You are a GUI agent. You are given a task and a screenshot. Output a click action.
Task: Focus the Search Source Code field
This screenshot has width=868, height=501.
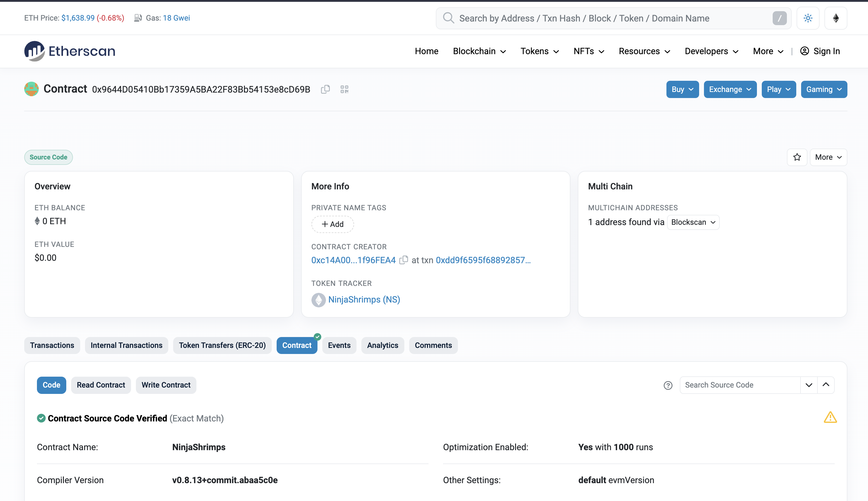click(x=740, y=385)
